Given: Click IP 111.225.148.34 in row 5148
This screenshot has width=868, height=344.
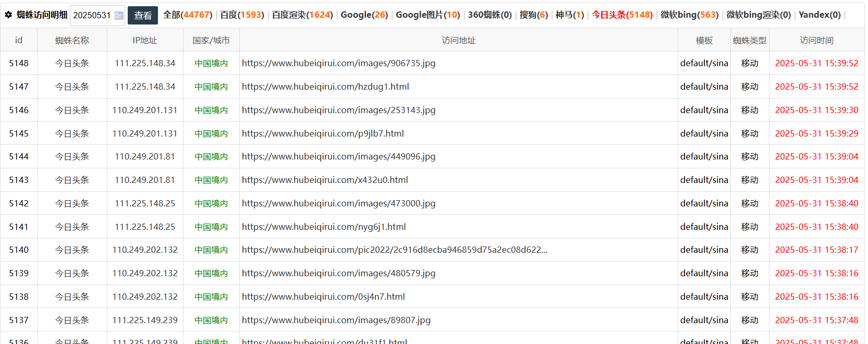Looking at the screenshot, I should (x=145, y=63).
